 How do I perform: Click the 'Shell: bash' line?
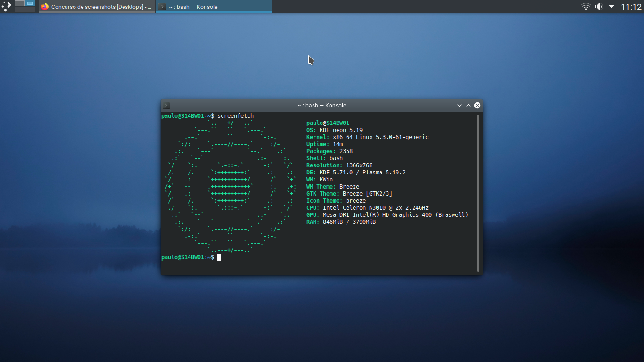[x=324, y=158]
